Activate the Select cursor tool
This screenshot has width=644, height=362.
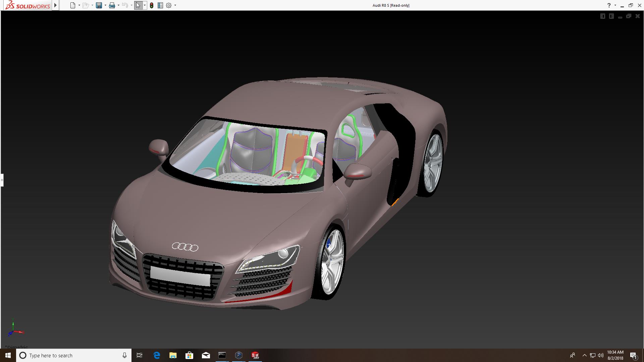point(138,5)
